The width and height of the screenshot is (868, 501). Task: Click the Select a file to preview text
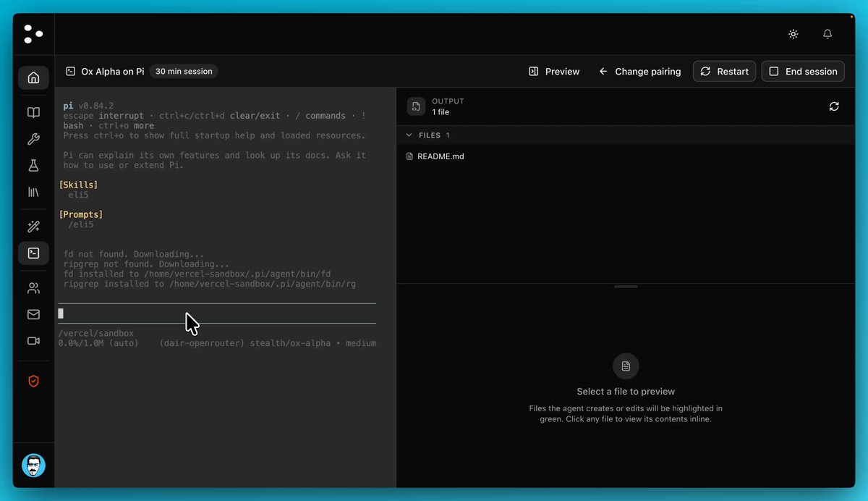point(626,392)
